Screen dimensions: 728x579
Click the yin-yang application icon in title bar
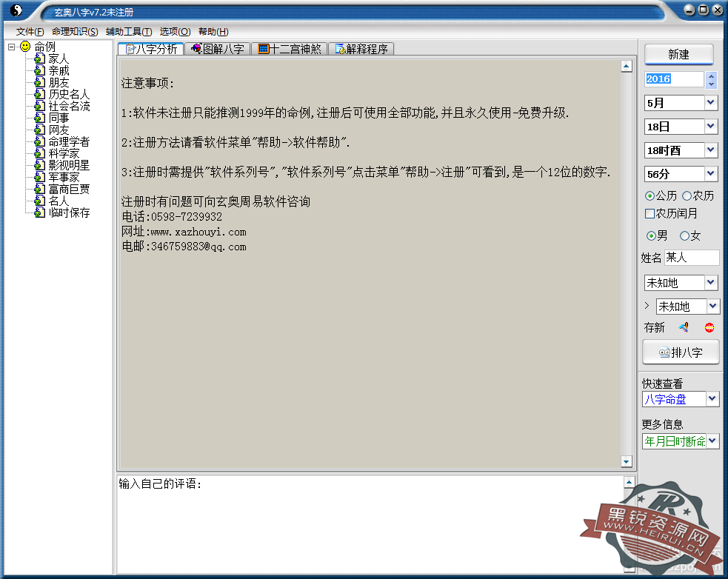16,10
